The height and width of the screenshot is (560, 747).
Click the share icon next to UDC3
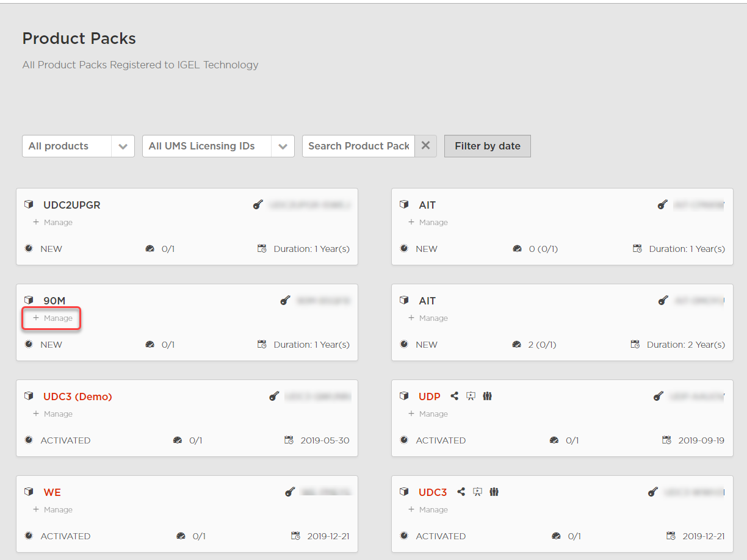coord(461,492)
